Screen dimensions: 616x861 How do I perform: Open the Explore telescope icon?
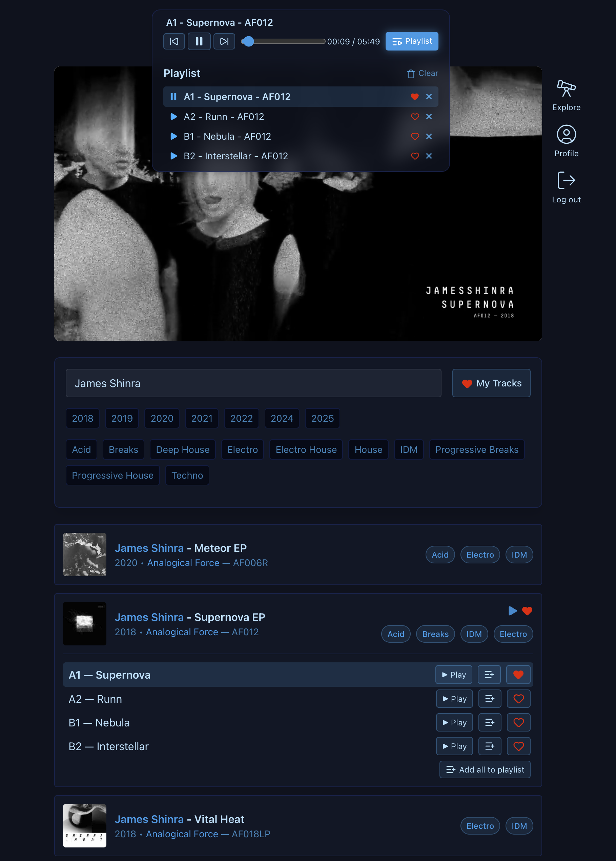point(566,88)
